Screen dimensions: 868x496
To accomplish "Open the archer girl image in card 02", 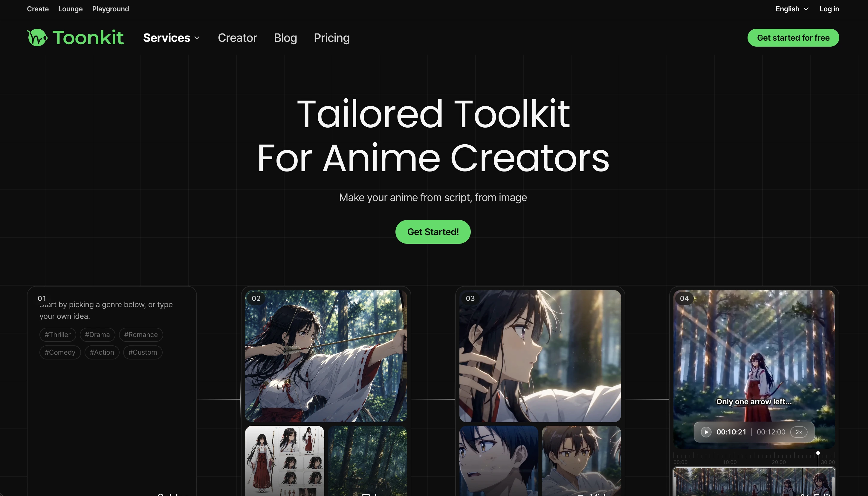I will 326,356.
